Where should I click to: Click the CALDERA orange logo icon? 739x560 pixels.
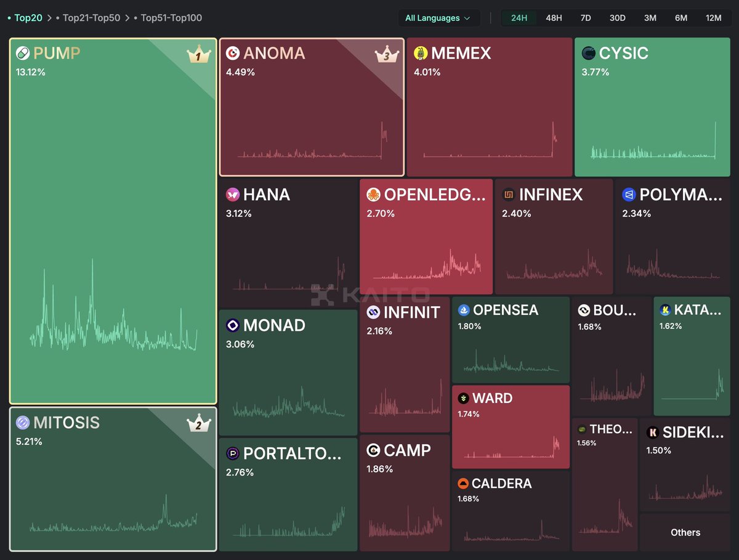464,484
